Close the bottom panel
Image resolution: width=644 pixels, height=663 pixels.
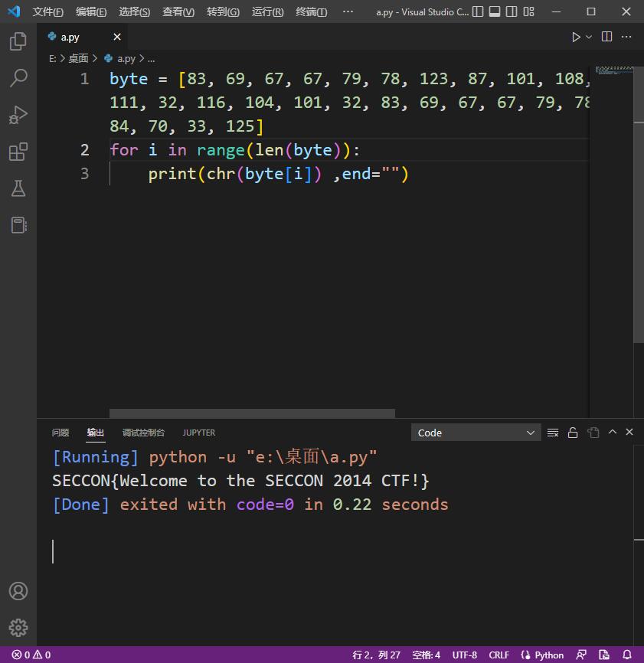coord(629,432)
